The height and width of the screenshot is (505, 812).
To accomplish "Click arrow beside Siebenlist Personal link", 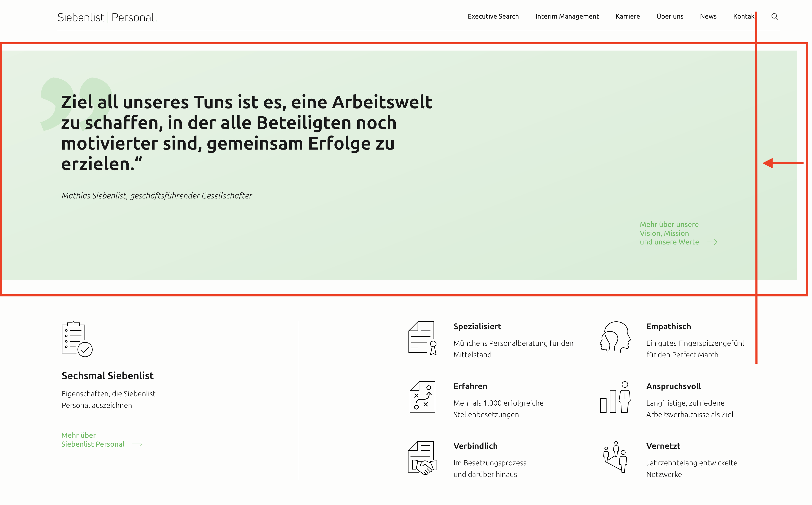I will click(x=137, y=444).
